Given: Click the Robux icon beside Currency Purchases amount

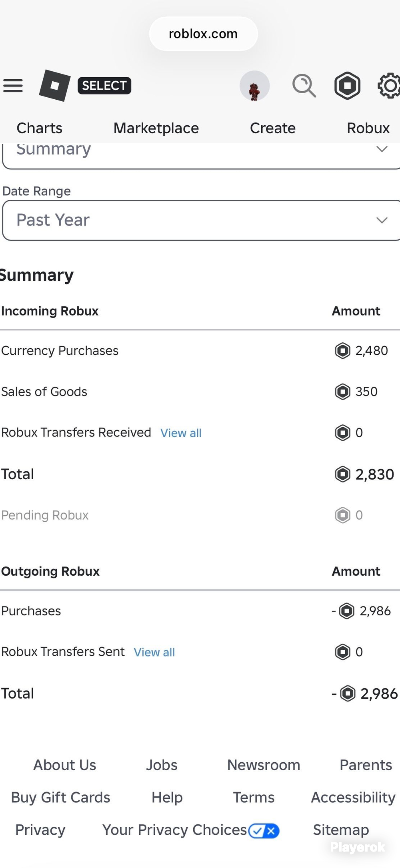Looking at the screenshot, I should pyautogui.click(x=342, y=351).
